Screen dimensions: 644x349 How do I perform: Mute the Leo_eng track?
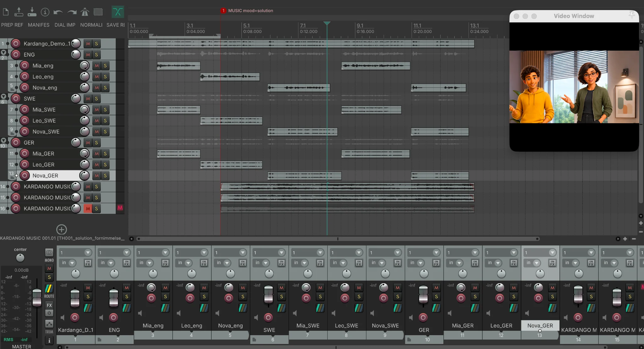coord(97,77)
